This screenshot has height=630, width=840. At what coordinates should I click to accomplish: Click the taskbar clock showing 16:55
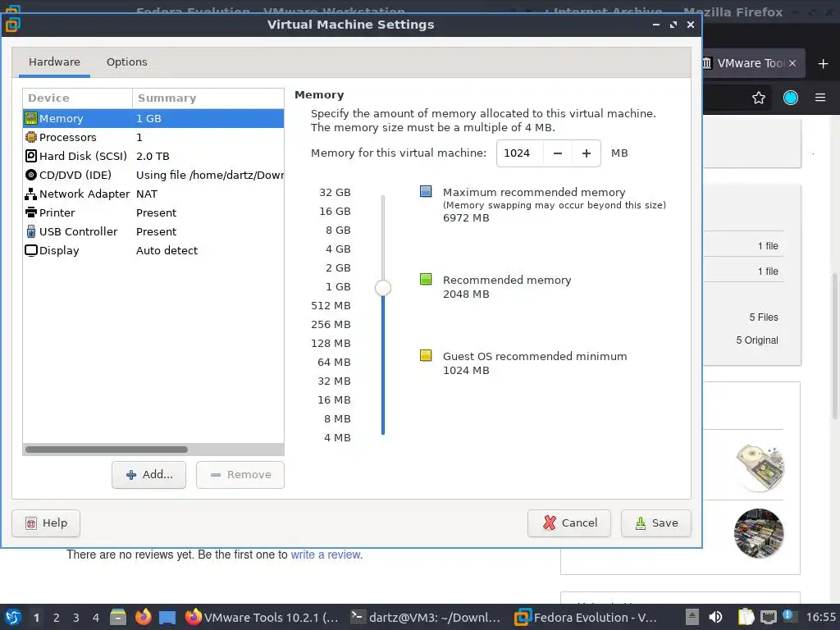pos(821,617)
